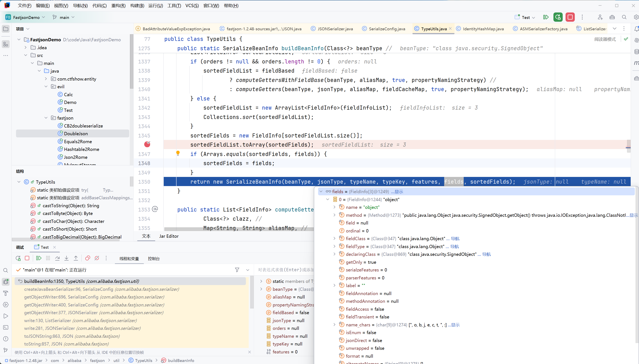Screen dimensions: 639x364
Task: Click the filter funnel icon in the threads header
Action: [x=237, y=270]
